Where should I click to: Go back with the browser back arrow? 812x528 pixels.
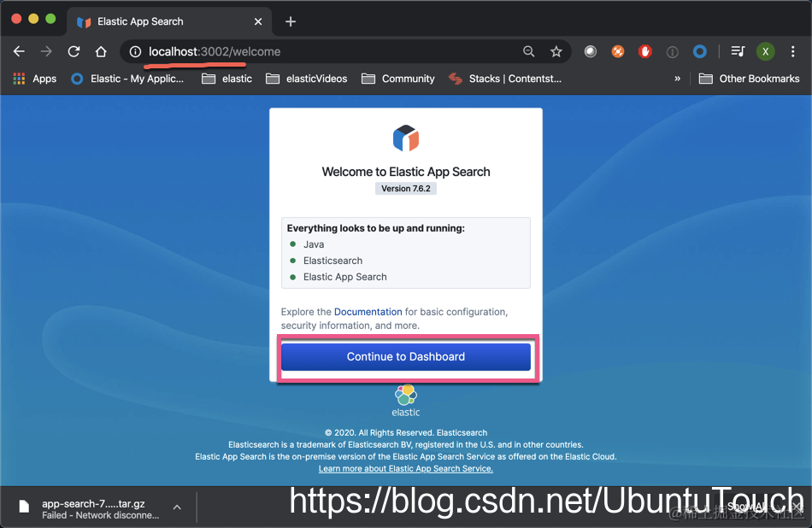tap(19, 51)
